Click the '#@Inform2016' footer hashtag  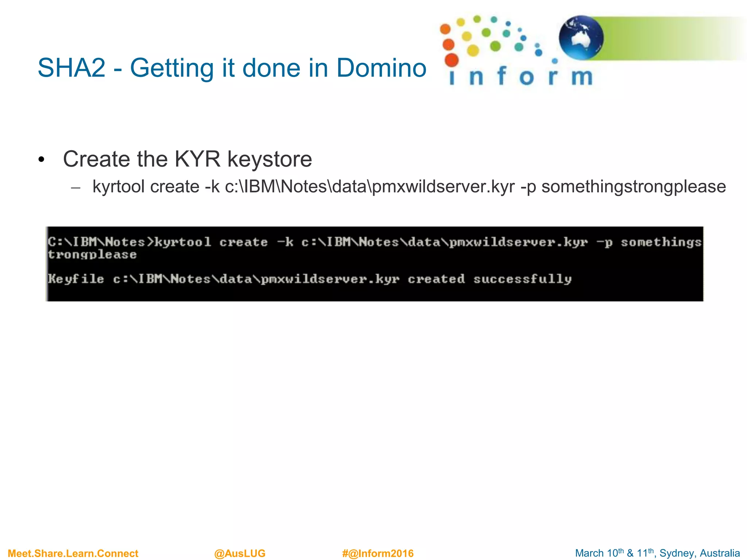click(x=378, y=553)
